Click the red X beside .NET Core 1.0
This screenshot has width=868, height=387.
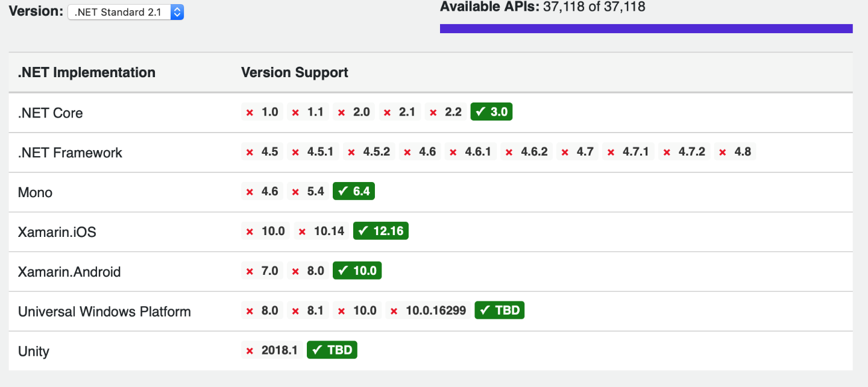coord(250,113)
